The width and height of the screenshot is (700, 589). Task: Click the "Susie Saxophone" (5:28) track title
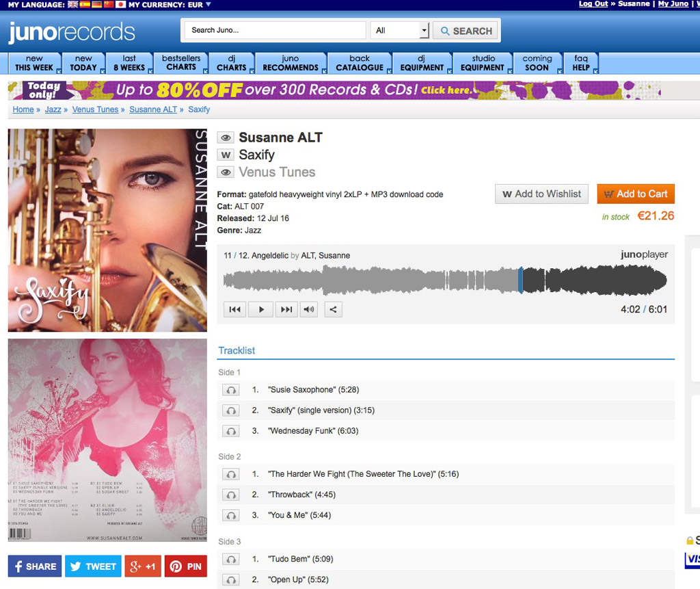[313, 390]
